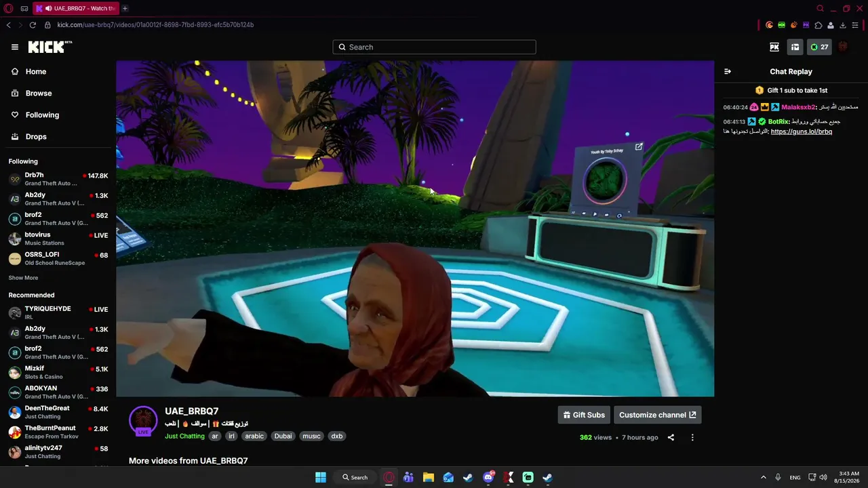Mute the tab audio speaker icon
The image size is (868, 488).
pos(48,8)
